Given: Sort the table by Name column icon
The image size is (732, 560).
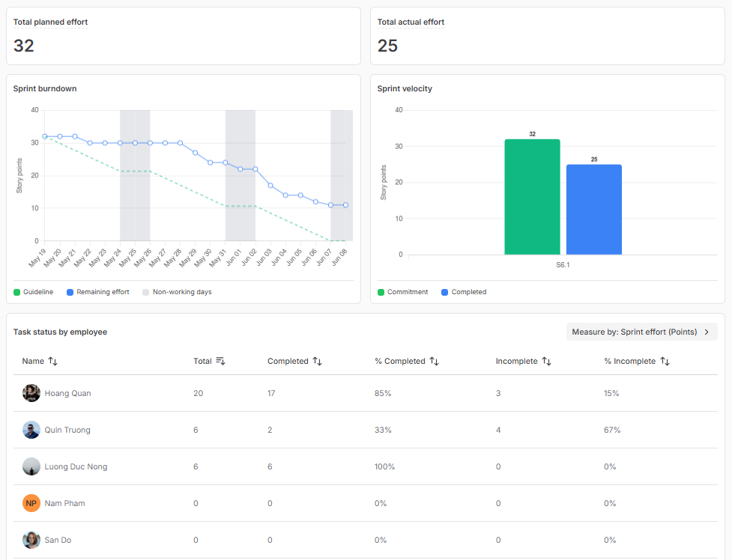Looking at the screenshot, I should (52, 362).
